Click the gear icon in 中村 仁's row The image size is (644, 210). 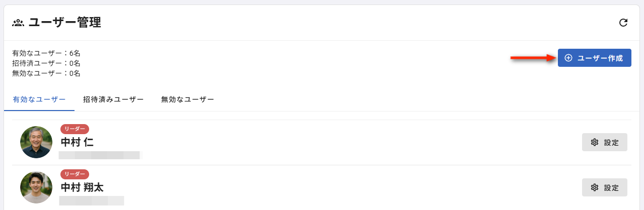click(595, 142)
